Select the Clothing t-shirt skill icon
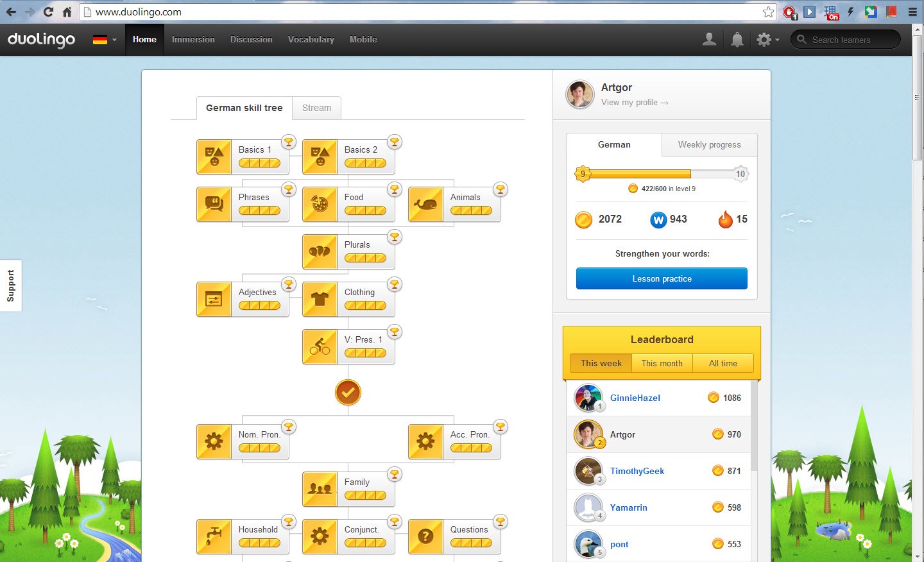Screen dimensions: 924x562 (320, 300)
